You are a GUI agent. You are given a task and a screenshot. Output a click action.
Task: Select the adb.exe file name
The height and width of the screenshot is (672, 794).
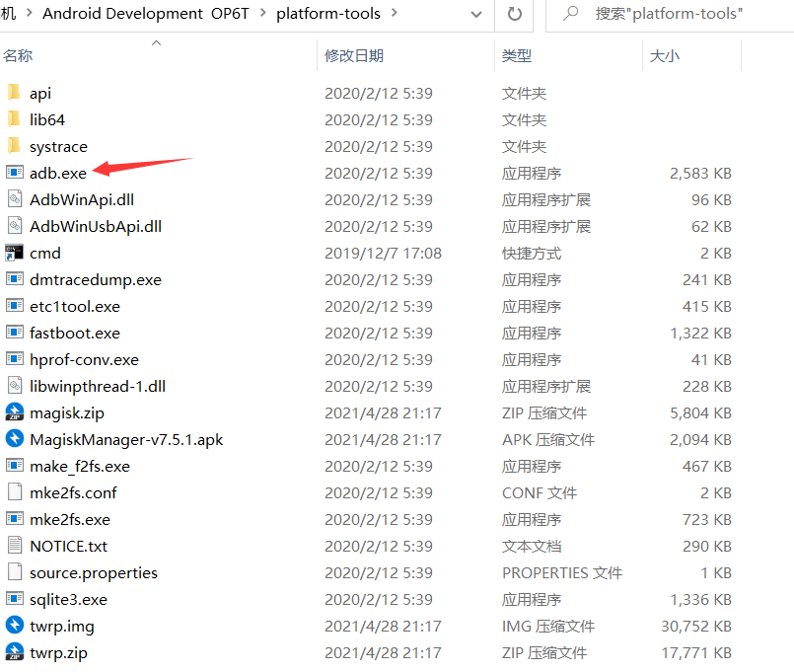click(58, 173)
